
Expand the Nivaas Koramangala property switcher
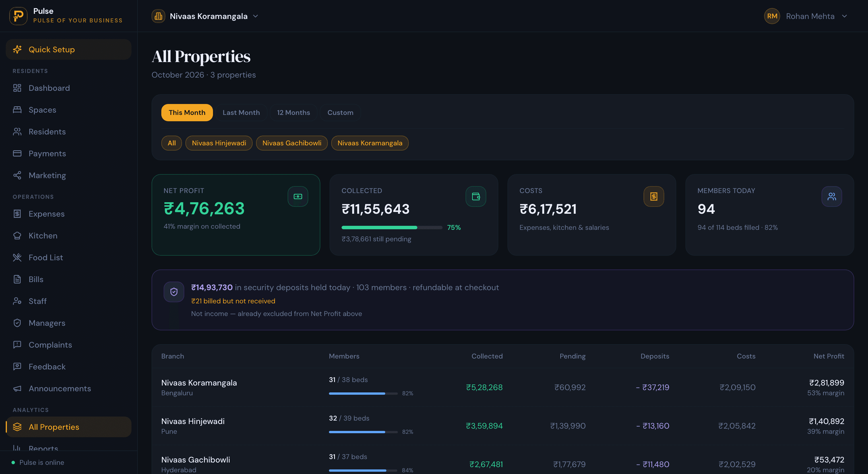tap(205, 16)
